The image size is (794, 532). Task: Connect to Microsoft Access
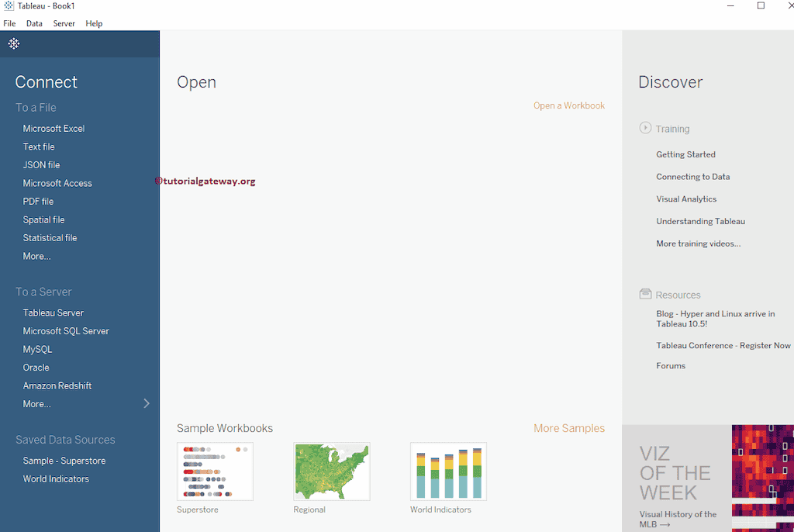(x=57, y=183)
